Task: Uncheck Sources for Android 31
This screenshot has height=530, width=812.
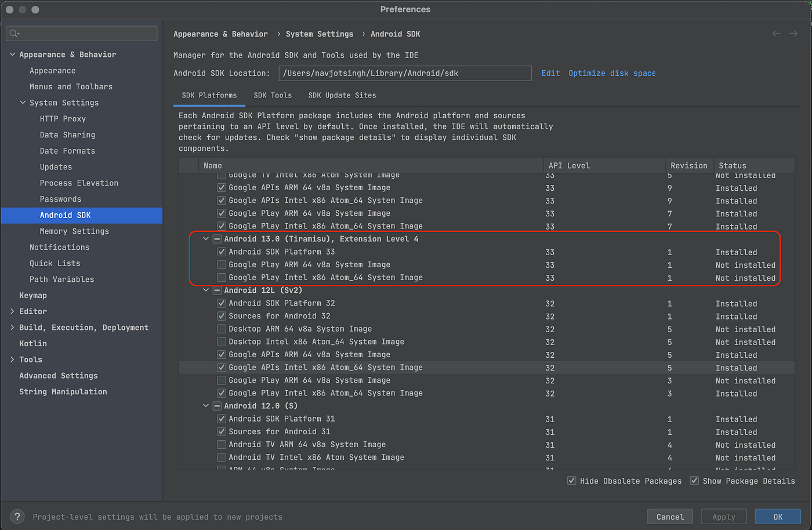Action: [222, 431]
